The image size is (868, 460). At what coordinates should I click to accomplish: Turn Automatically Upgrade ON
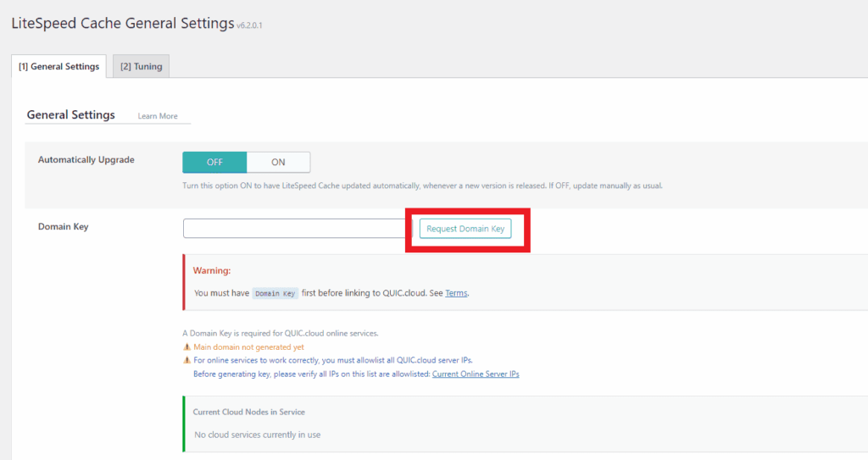click(x=278, y=162)
